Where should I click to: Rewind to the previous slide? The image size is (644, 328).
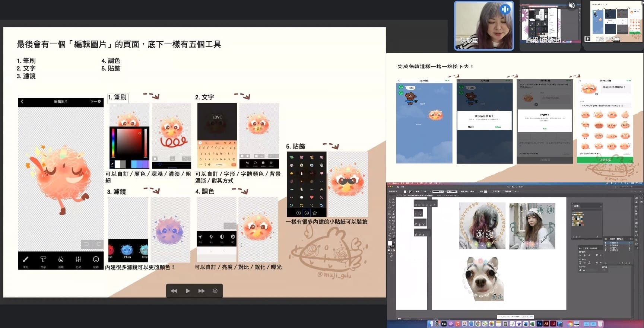pos(174,291)
